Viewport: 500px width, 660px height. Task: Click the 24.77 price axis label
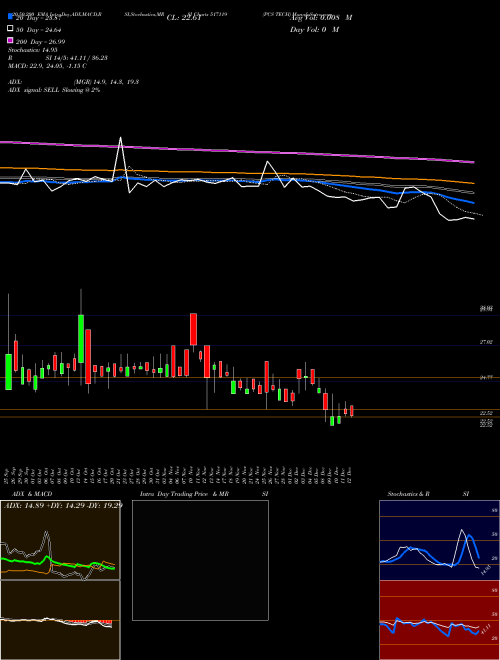(486, 378)
